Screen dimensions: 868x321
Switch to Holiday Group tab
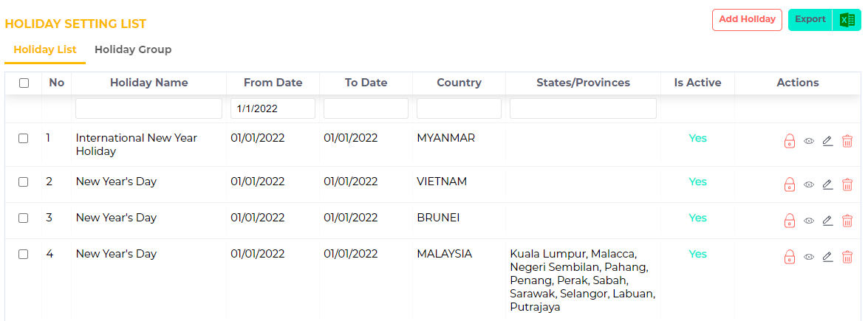click(x=133, y=50)
